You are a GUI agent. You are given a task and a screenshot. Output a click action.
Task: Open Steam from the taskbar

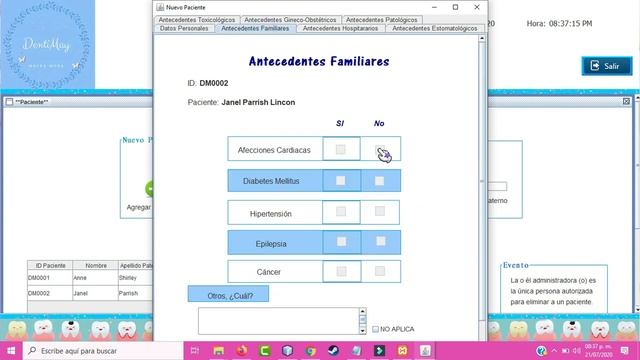coord(333,351)
